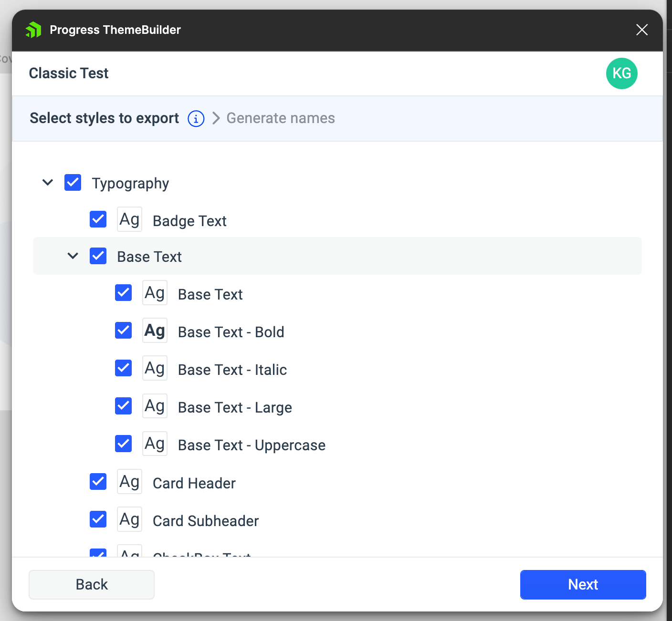Image resolution: width=672 pixels, height=621 pixels.
Task: Click the Next button
Action: click(x=583, y=585)
